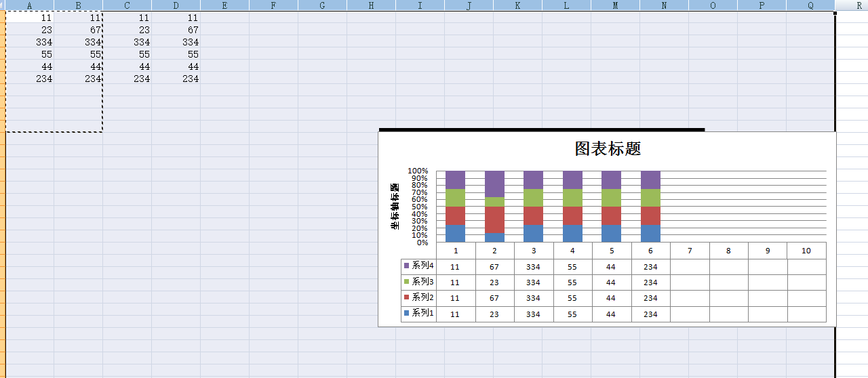Screen dimensions: 868x378
Task: Click cell with 334 in column C
Action: 127,42
